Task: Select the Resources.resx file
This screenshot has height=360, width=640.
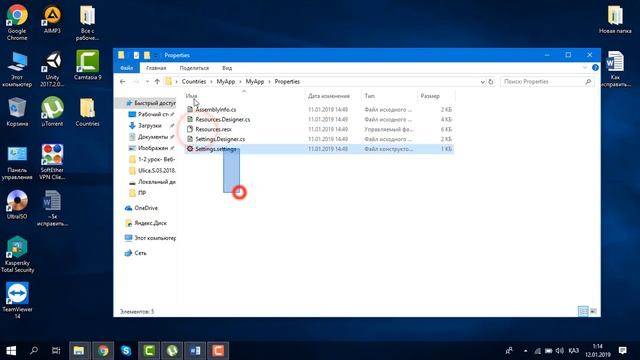Action: (213, 129)
